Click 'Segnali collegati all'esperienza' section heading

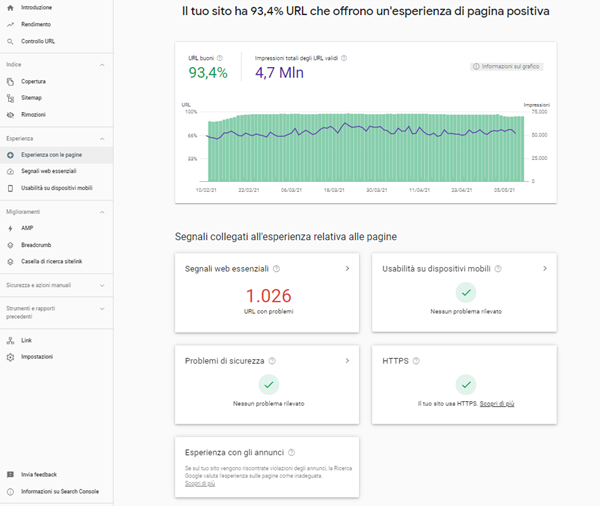286,237
